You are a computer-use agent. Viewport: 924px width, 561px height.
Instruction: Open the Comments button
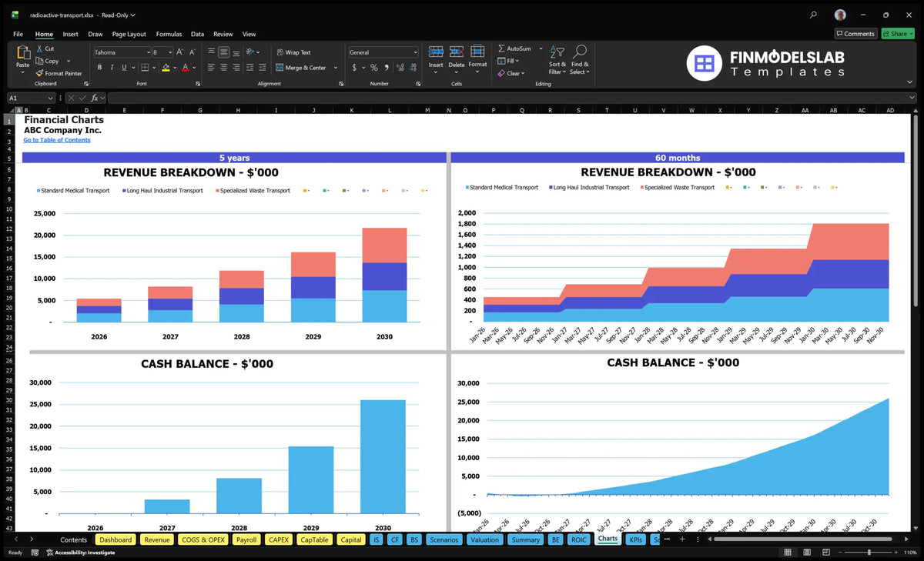tap(855, 34)
